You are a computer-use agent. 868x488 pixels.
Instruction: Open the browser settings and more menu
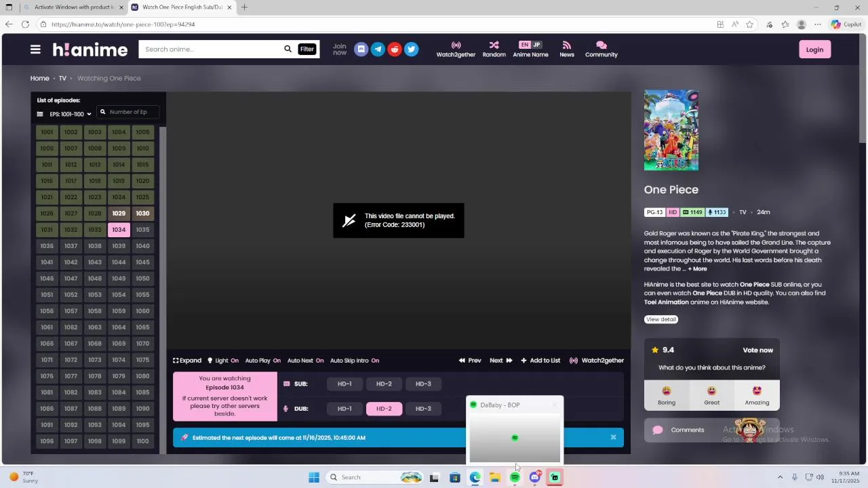click(818, 24)
